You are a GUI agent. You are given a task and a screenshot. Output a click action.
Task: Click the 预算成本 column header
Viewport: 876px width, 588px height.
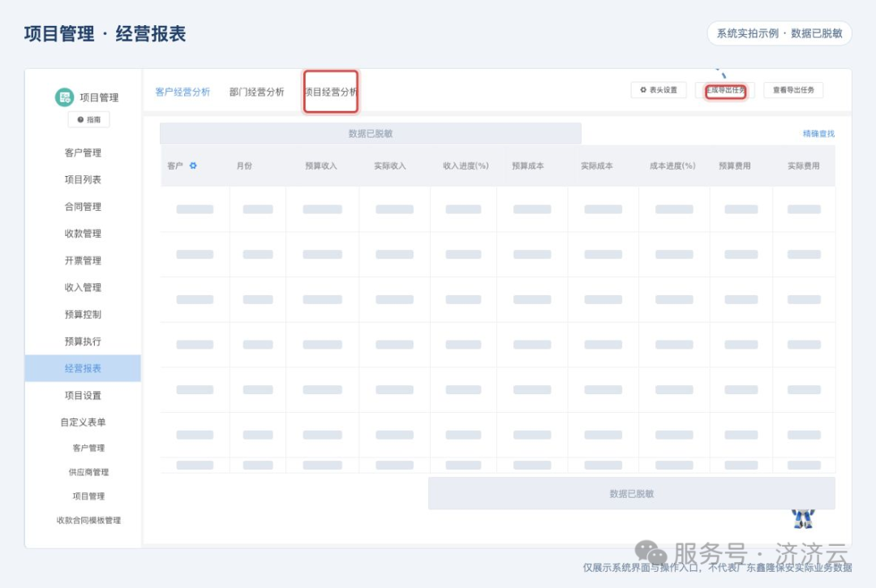pos(528,165)
